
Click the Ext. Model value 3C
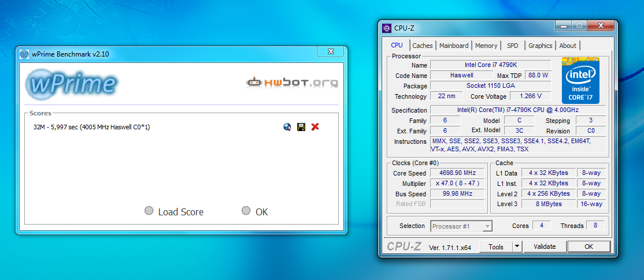tap(519, 130)
